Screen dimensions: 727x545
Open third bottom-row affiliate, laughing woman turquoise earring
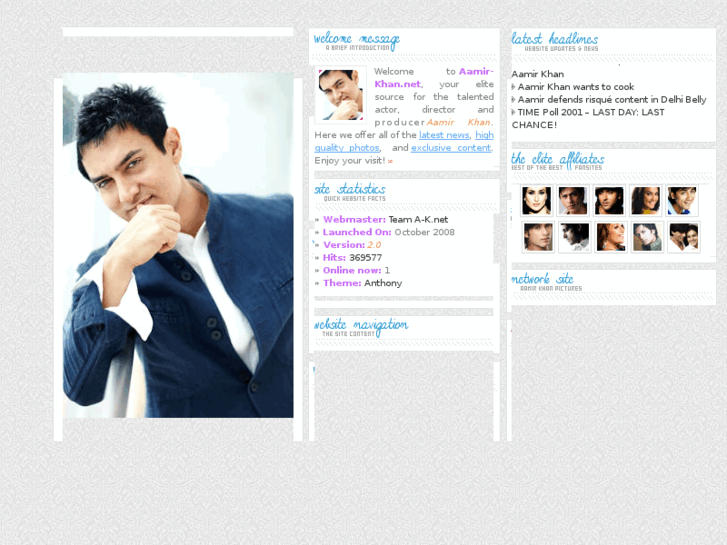point(611,237)
